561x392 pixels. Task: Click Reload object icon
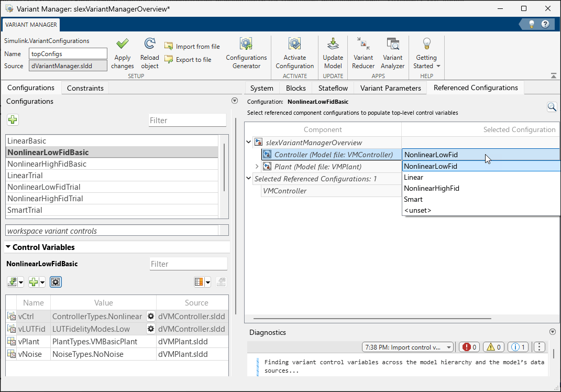point(150,44)
